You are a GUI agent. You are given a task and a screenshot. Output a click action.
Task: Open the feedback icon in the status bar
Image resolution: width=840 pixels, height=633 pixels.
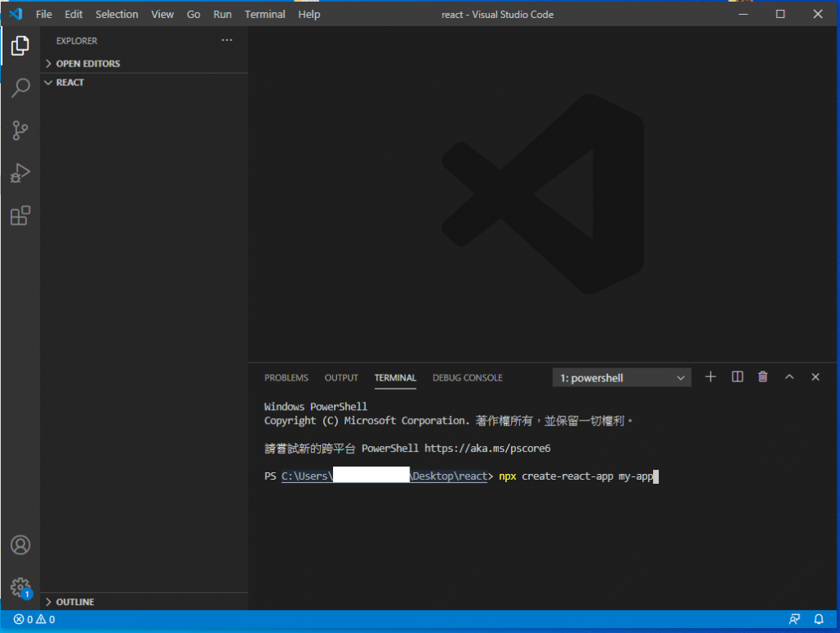[794, 620]
